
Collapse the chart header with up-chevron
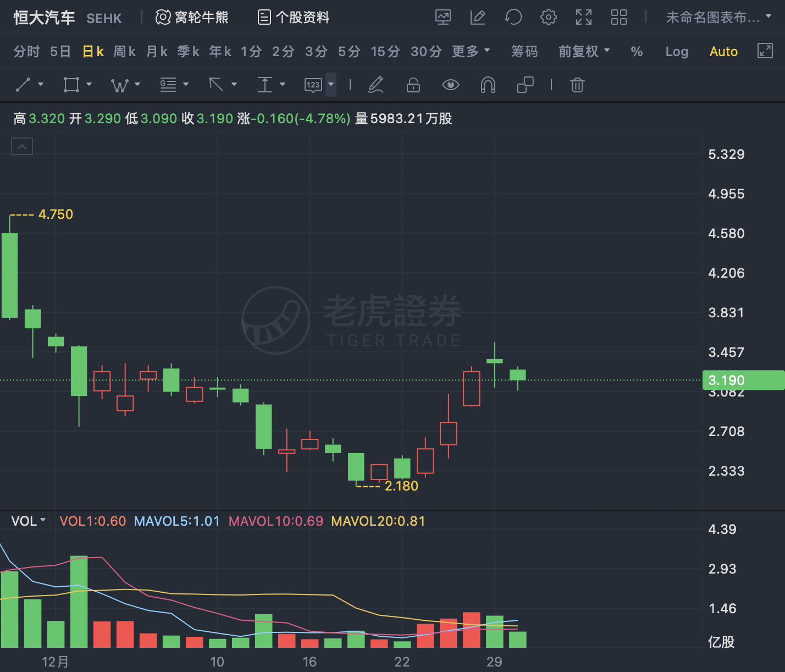pos(22,146)
